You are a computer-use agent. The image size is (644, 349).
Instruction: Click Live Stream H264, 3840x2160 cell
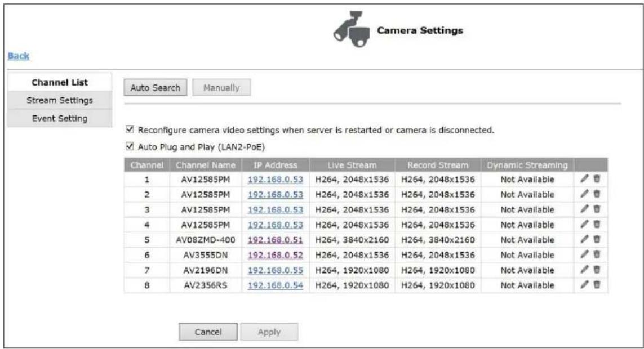point(352,240)
